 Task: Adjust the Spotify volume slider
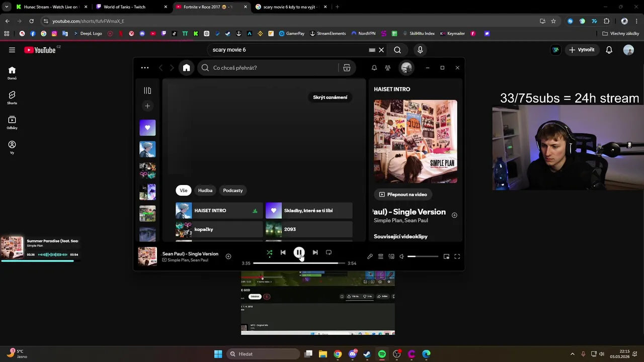pos(423,256)
